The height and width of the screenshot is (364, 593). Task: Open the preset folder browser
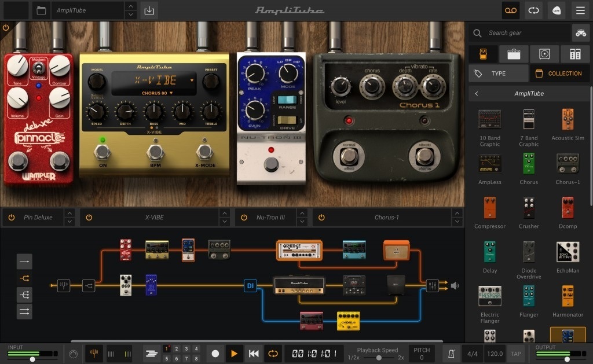coord(41,10)
